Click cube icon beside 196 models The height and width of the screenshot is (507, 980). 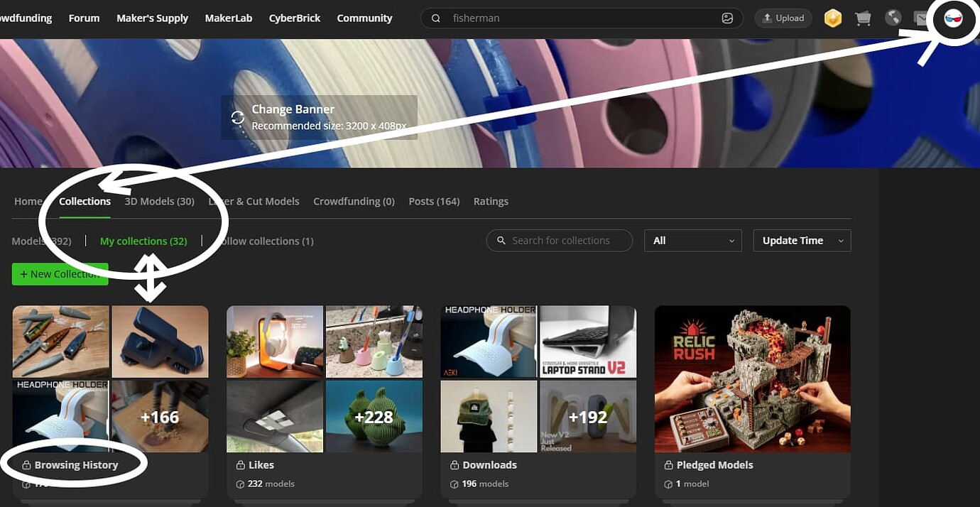[x=454, y=484]
